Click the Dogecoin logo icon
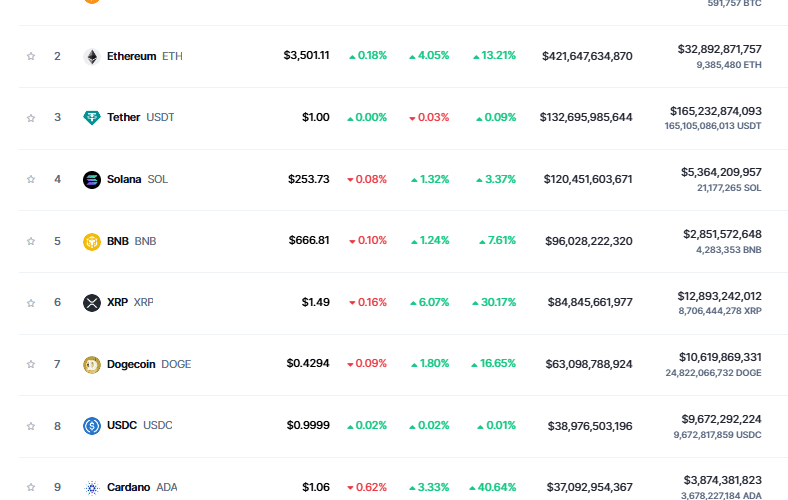The height and width of the screenshot is (500, 788). coord(91,364)
